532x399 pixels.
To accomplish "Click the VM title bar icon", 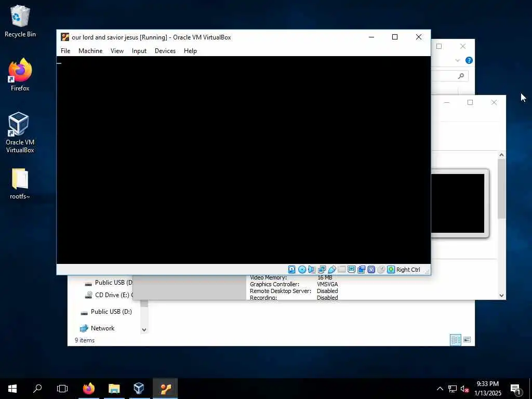I will 65,37.
